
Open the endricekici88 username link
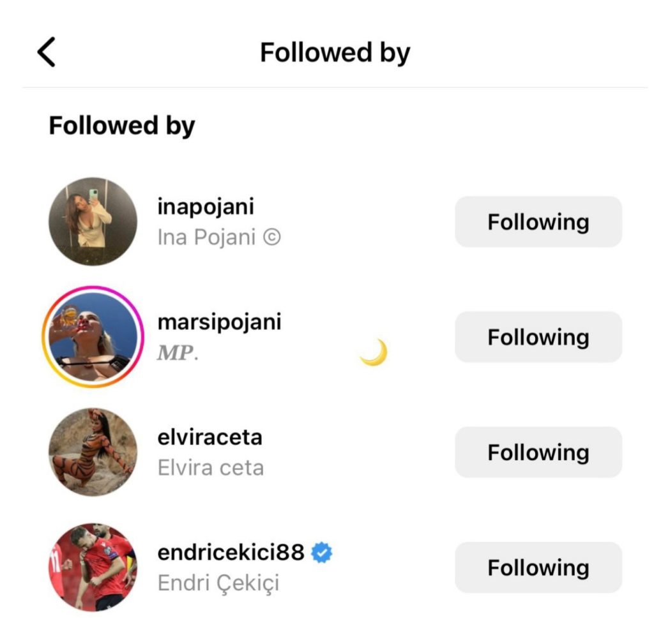(231, 553)
